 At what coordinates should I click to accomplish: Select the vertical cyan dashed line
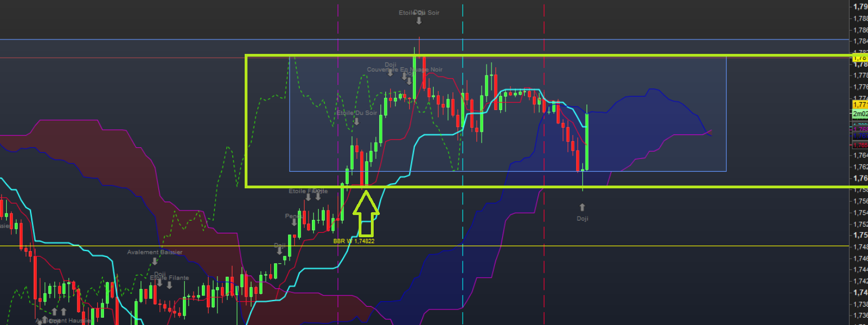(x=463, y=162)
